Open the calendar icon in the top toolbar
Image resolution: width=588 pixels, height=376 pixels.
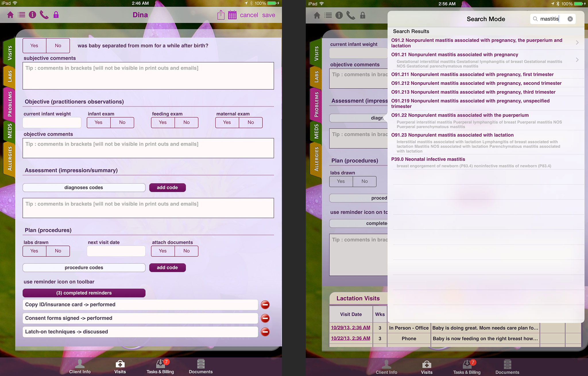pos(231,15)
